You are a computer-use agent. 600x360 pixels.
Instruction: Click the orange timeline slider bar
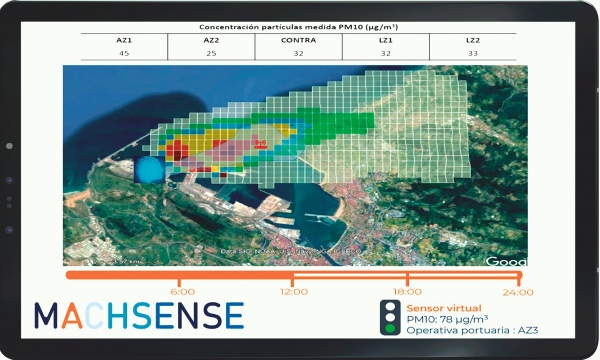tap(294, 275)
